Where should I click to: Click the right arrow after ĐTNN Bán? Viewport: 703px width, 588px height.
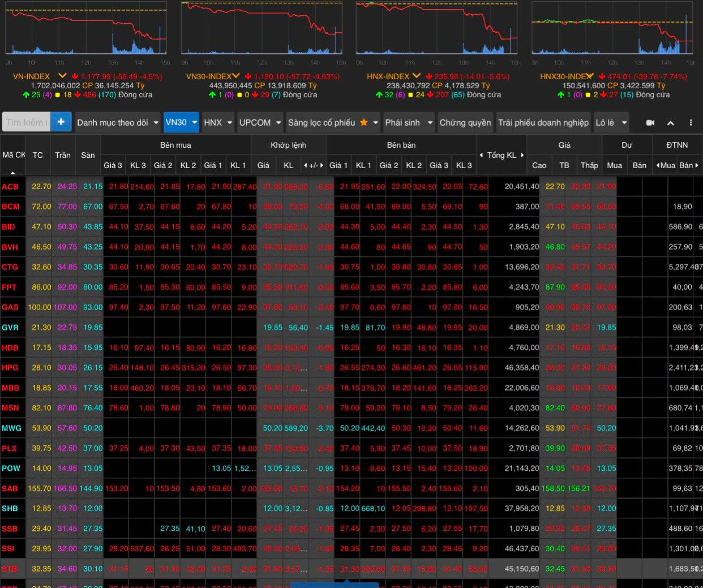click(697, 165)
